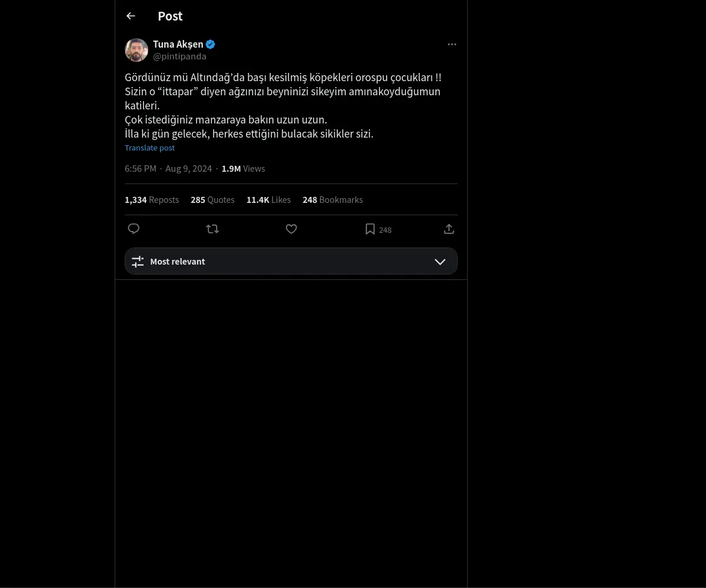Click the share upload icon
The height and width of the screenshot is (588, 706).
click(x=449, y=229)
